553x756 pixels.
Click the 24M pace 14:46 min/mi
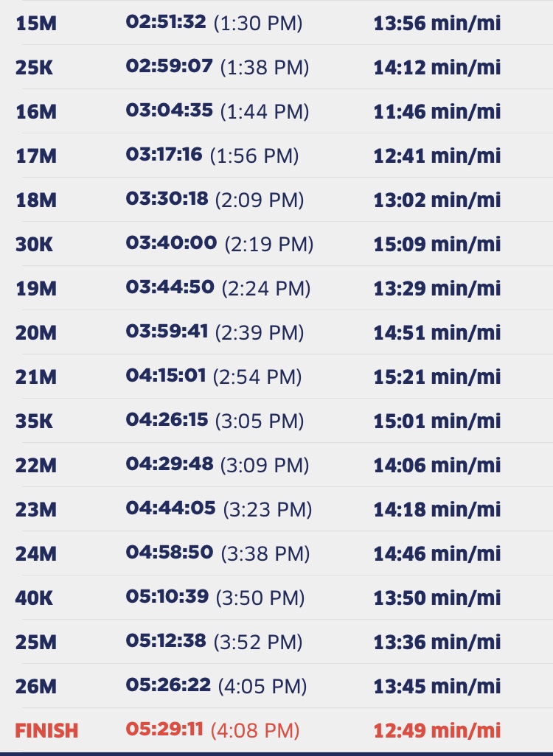pyautogui.click(x=437, y=553)
